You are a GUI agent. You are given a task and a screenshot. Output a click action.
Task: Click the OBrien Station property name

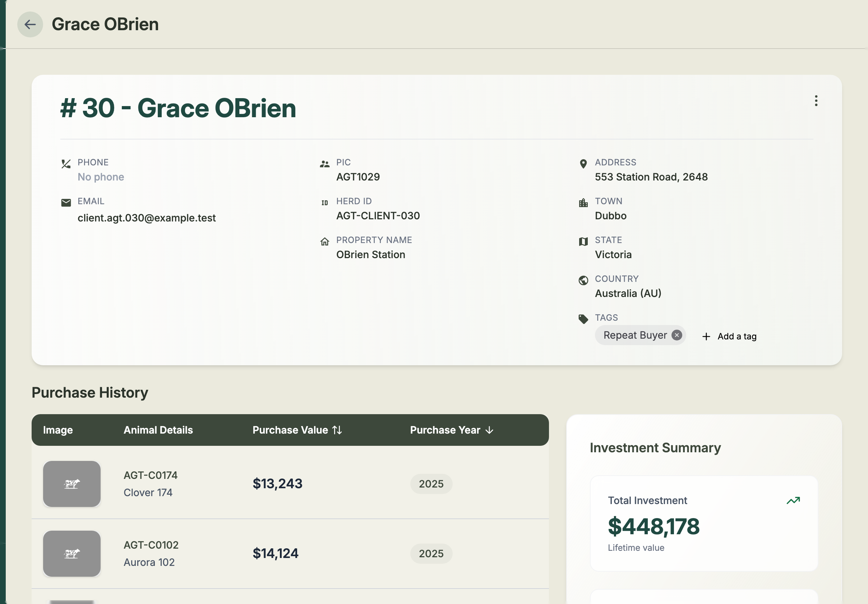[x=370, y=255]
